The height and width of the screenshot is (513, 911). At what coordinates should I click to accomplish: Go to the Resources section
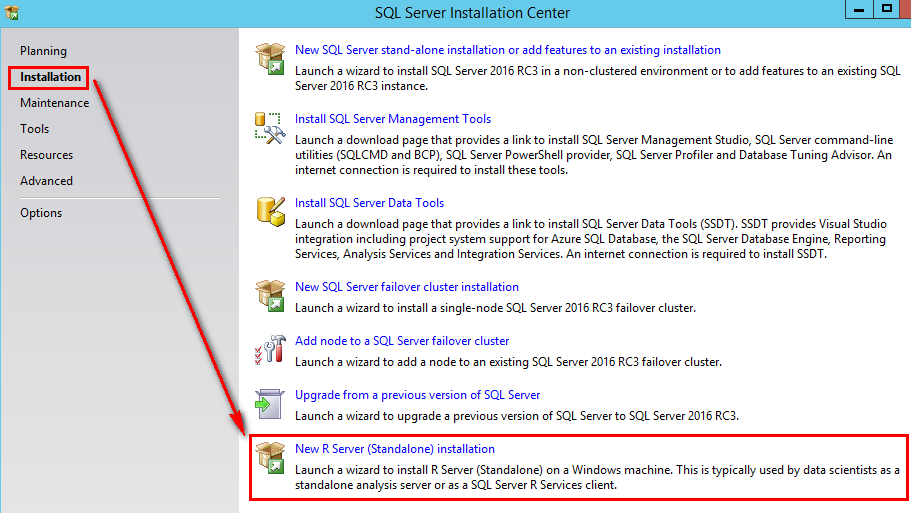[46, 155]
